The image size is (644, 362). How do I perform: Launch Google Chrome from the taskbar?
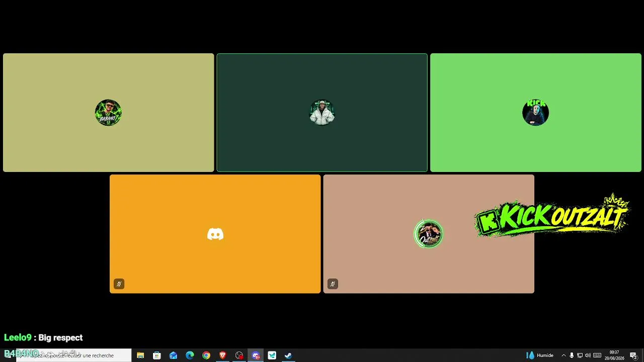click(206, 355)
